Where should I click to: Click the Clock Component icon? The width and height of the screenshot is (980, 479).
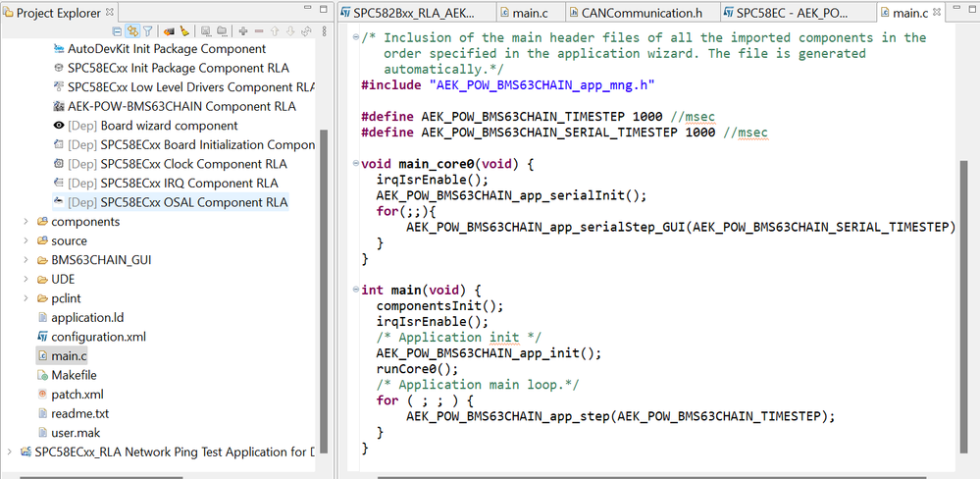point(59,165)
